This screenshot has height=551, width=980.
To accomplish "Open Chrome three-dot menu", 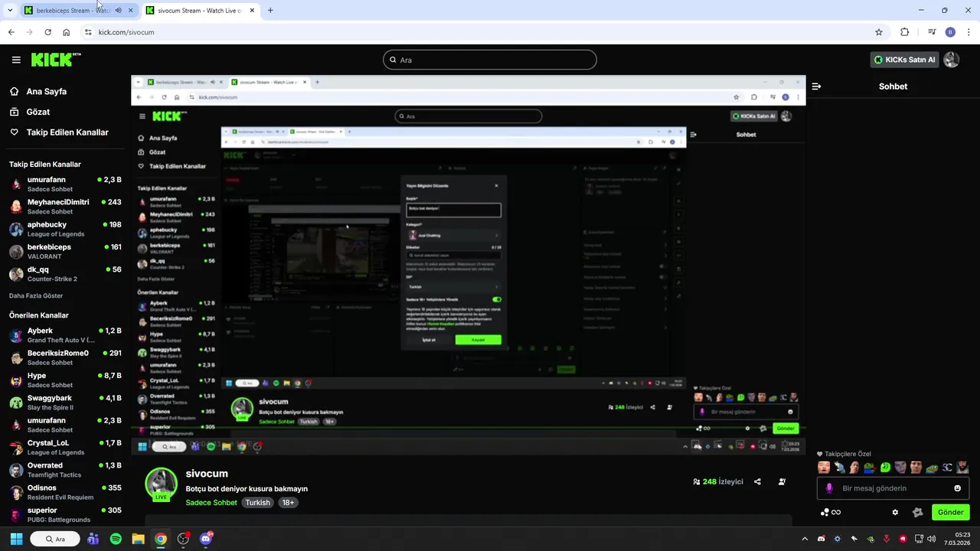I will [969, 32].
